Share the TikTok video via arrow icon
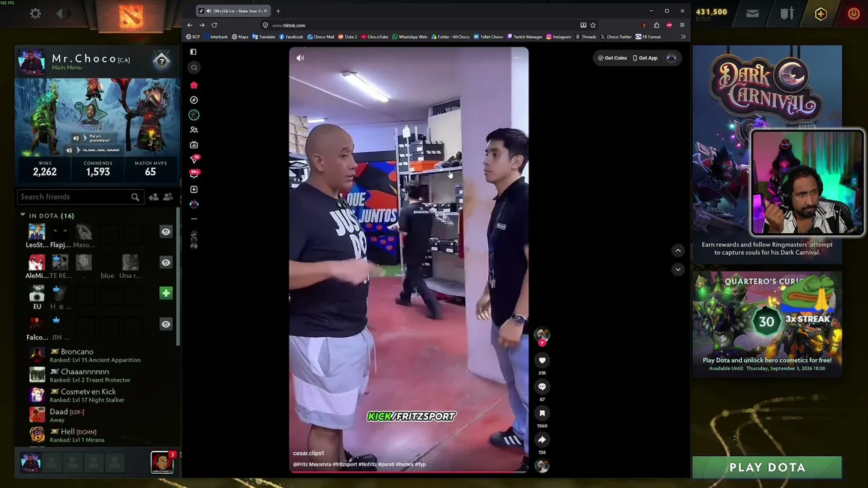Viewport: 868px width, 488px height. pos(542,439)
